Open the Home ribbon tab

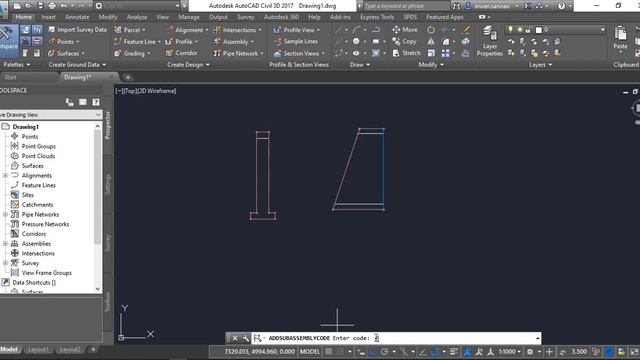coord(24,17)
